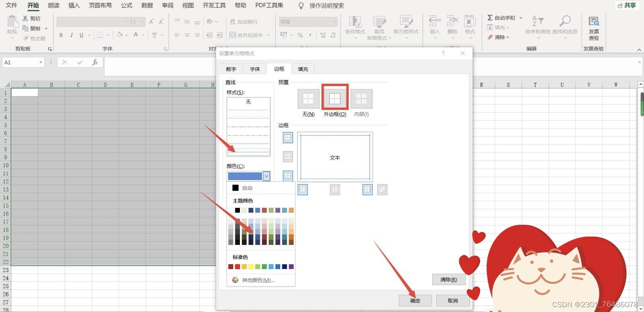Toggle the inside horizontal border button
Viewport: 644px width, 312px height.
288,157
